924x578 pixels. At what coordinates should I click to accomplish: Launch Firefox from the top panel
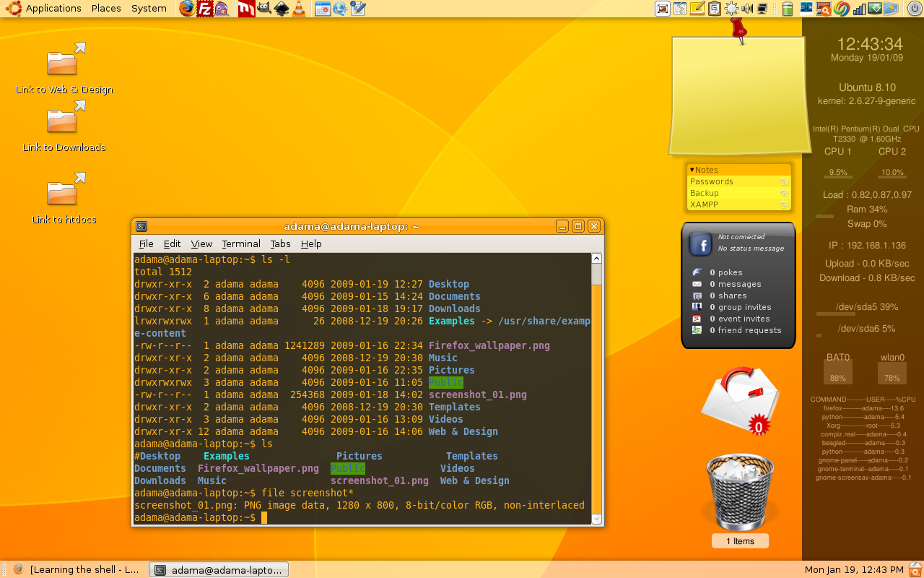[187, 9]
